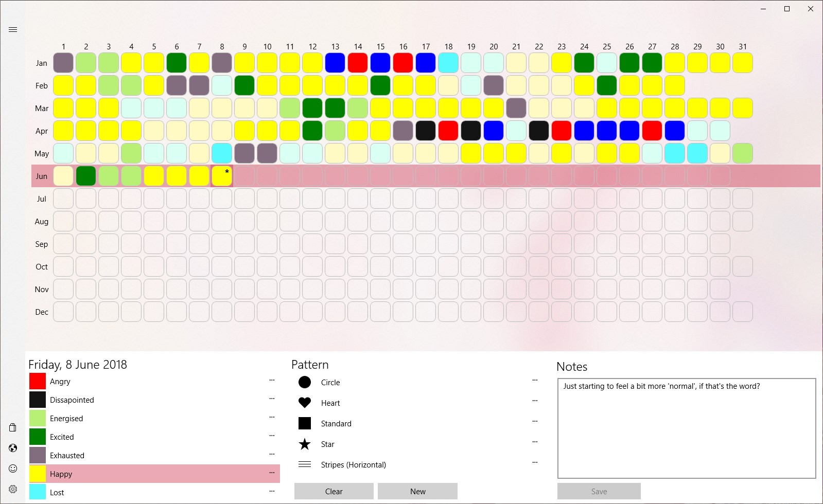Image resolution: width=823 pixels, height=504 pixels.
Task: Select the Heart pattern icon
Action: (305, 403)
